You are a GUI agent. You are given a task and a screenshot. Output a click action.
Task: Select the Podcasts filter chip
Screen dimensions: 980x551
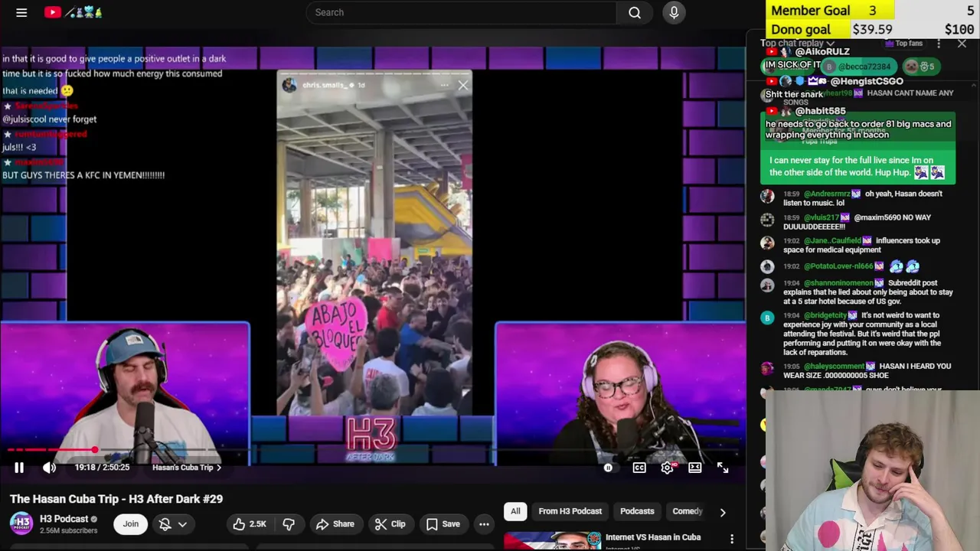click(637, 511)
